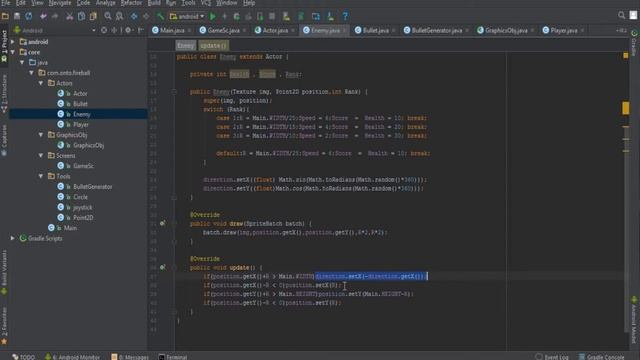Open the Refactor menu
Image resolution: width=640 pixels, height=360 pixels.
(x=131, y=3)
